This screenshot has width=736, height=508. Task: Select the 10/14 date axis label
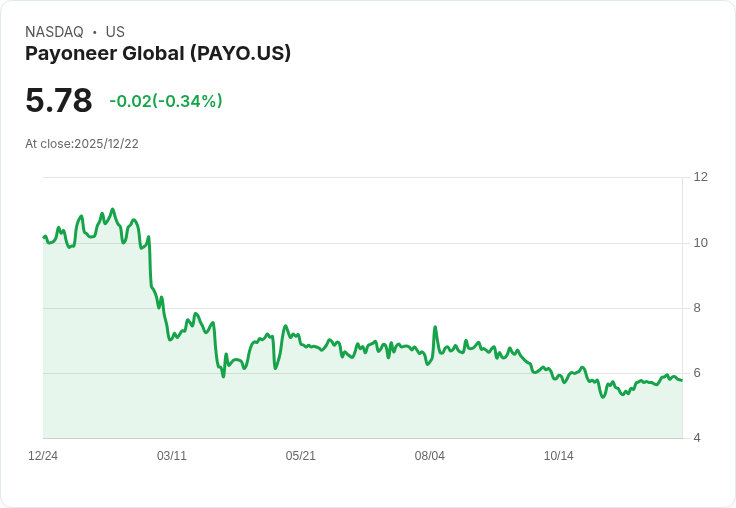(x=559, y=456)
